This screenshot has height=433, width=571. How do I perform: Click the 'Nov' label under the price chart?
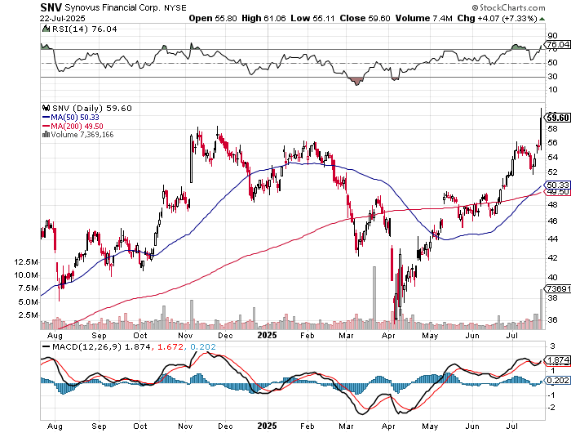185,335
